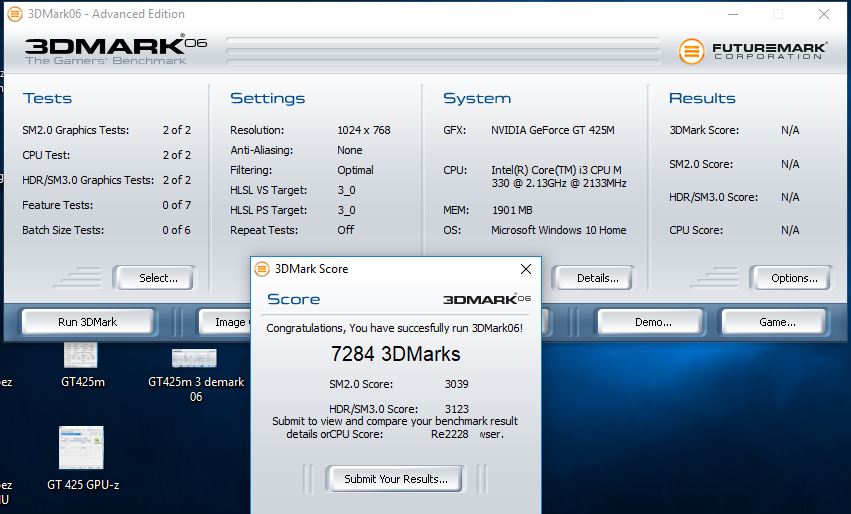Viewport: 851px width, 514px height.
Task: Click the congratulations message in the Score dialog
Action: (x=395, y=328)
